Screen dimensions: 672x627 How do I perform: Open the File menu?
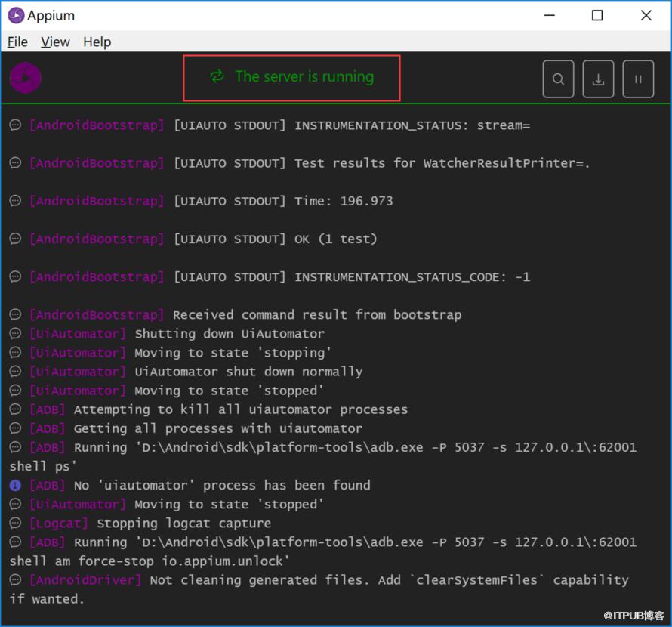(x=17, y=42)
